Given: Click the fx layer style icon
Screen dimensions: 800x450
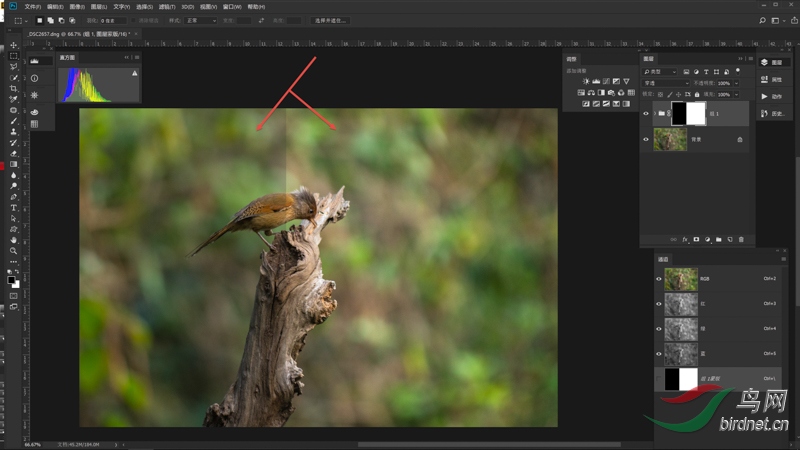Looking at the screenshot, I should [685, 240].
